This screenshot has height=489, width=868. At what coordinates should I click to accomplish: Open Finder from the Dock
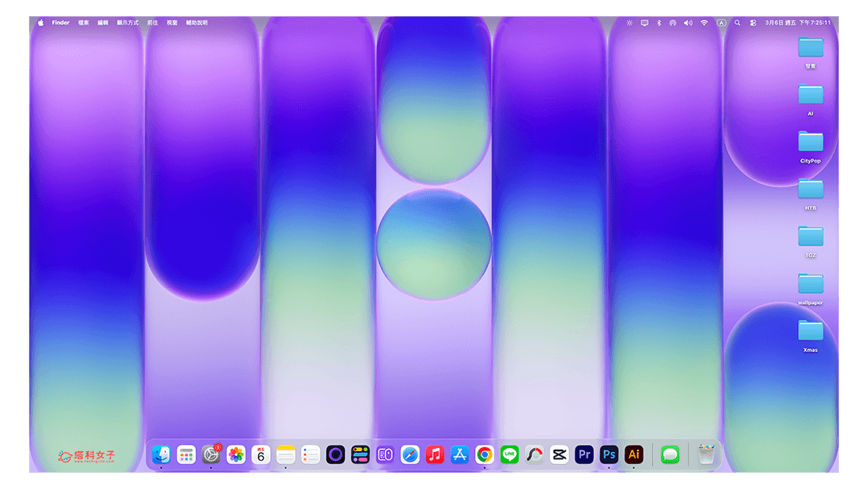[161, 454]
